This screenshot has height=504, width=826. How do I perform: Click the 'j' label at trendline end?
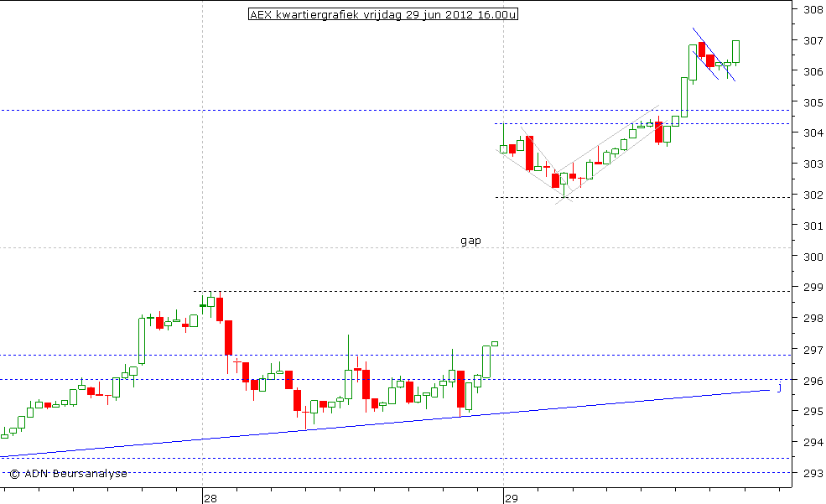(x=780, y=387)
